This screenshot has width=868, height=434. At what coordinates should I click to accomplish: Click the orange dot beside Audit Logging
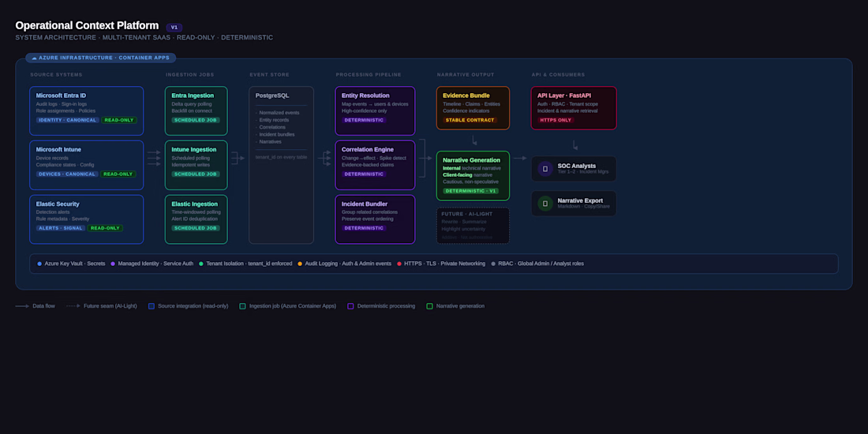300,264
